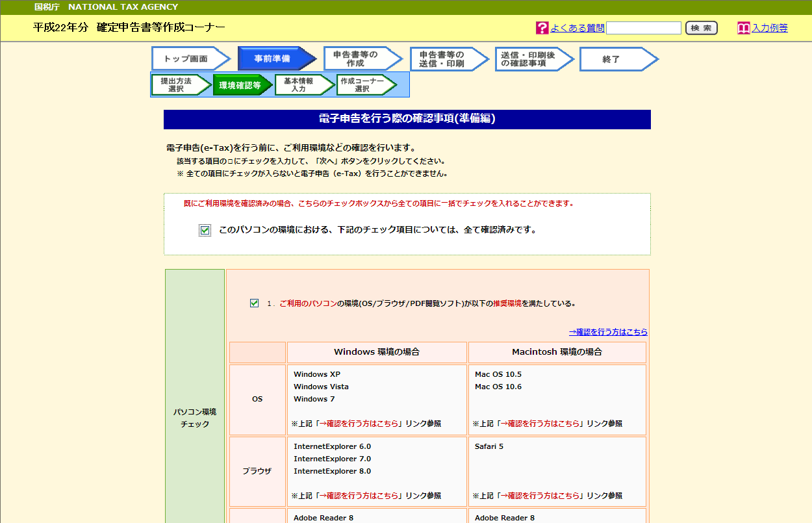
Task: Click the 平成22年分 確定申告書等作成コーナー title
Action: tap(129, 28)
